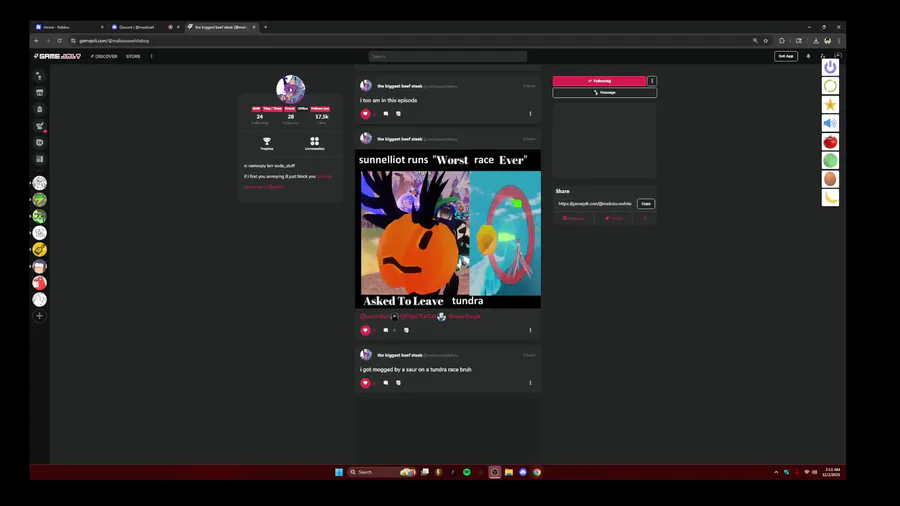Comment on 'i too am in this episode' post
This screenshot has height=506, width=900.
click(x=386, y=114)
